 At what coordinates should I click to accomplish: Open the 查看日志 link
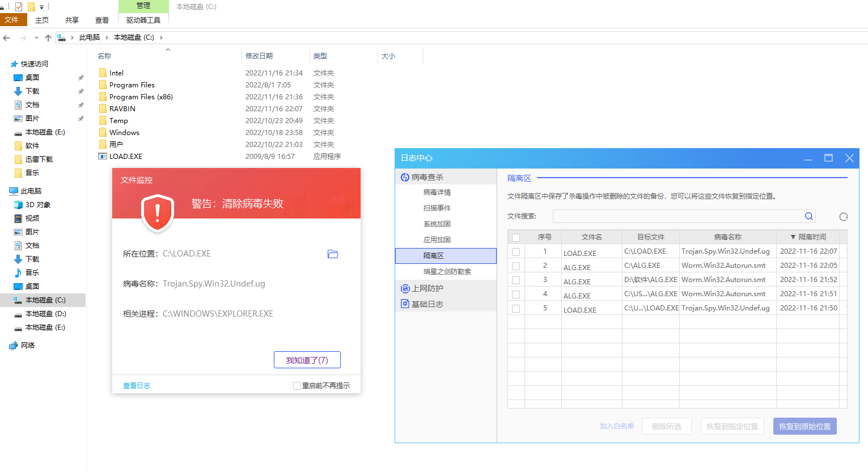tap(137, 386)
